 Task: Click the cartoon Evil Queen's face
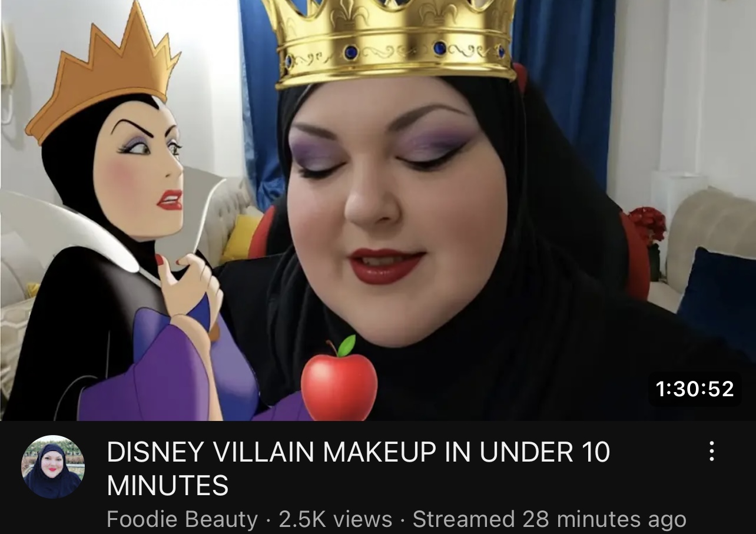click(141, 171)
